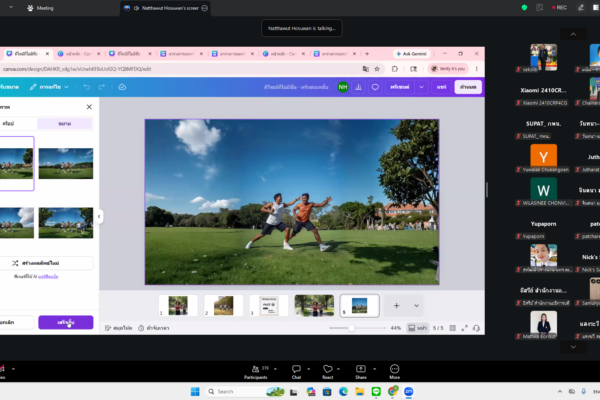Expand the Zoom React options caret
The height and width of the screenshot is (400, 600).
(338, 369)
